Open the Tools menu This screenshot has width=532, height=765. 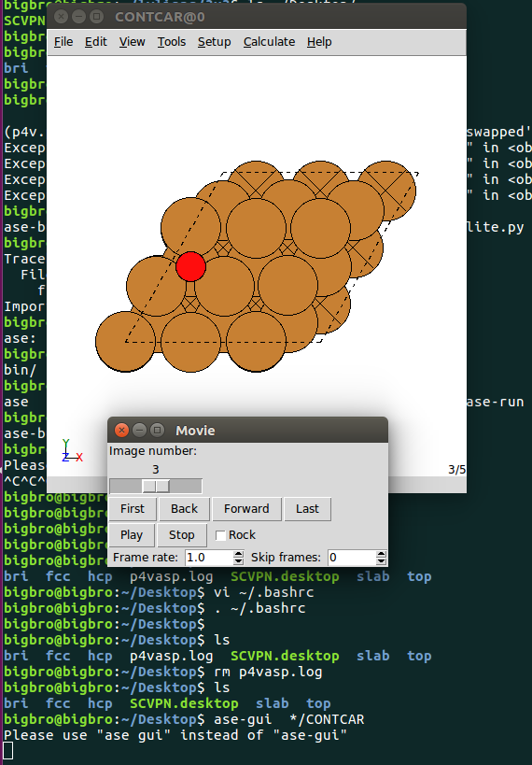[171, 42]
